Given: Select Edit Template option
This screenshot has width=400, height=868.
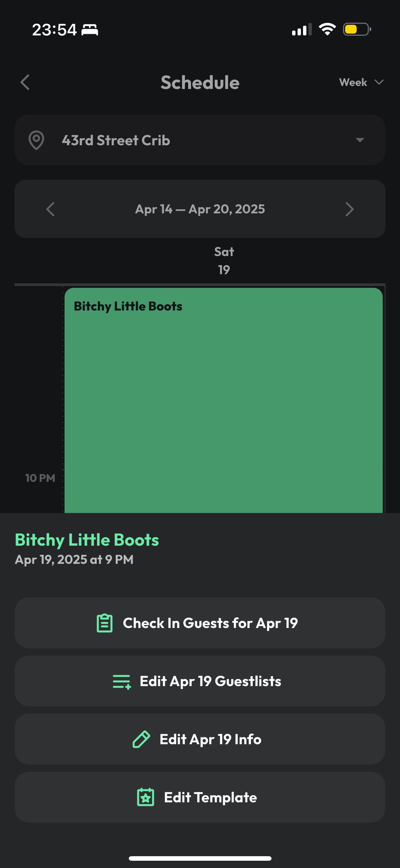Looking at the screenshot, I should pos(200,797).
